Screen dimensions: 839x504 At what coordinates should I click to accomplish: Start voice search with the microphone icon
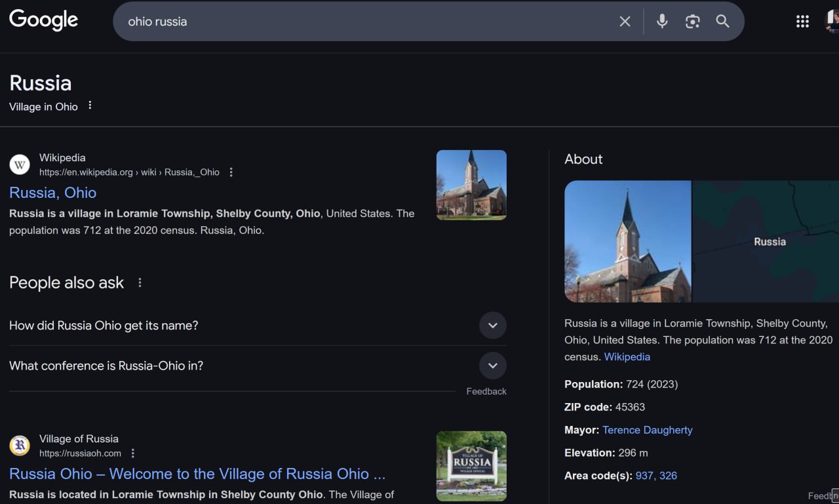[x=662, y=21]
